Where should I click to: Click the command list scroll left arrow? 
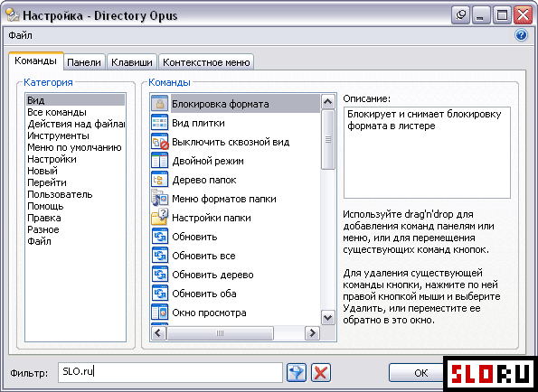coord(158,332)
